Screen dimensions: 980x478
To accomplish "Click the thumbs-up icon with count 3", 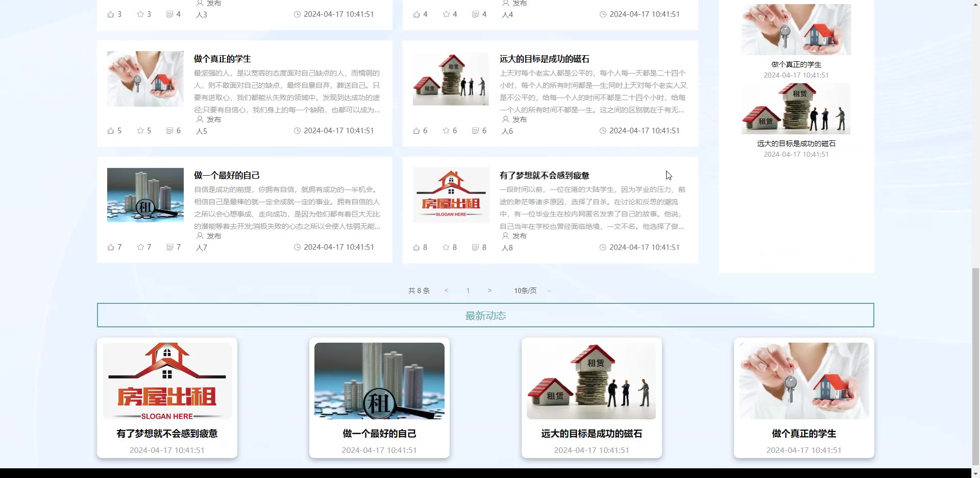I will click(111, 14).
